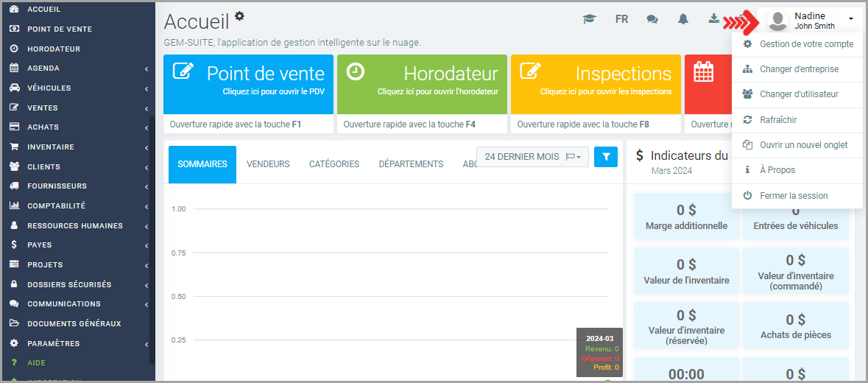Switch to the Vendeurs tab
Viewport: 868px width, 383px height.
[x=268, y=164]
